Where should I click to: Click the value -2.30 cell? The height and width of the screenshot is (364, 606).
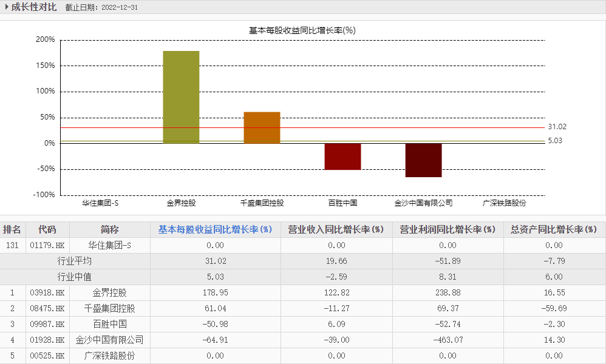pyautogui.click(x=554, y=325)
